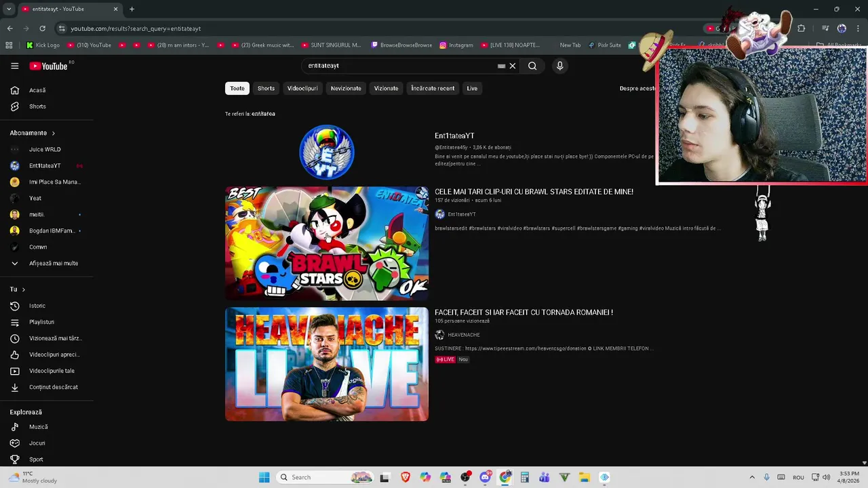Image resolution: width=868 pixels, height=488 pixels.
Task: Open the Brave browser taskbar icon
Action: 406,477
